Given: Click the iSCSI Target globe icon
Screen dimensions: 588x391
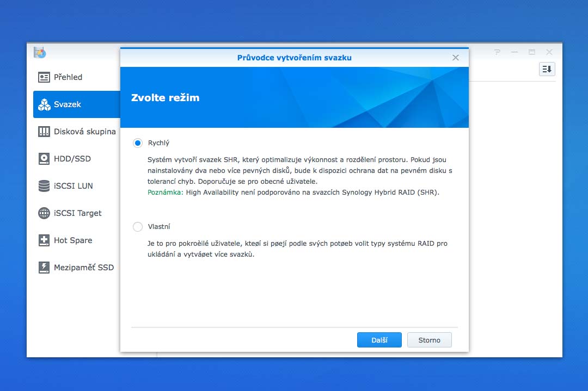Looking at the screenshot, I should coord(44,213).
